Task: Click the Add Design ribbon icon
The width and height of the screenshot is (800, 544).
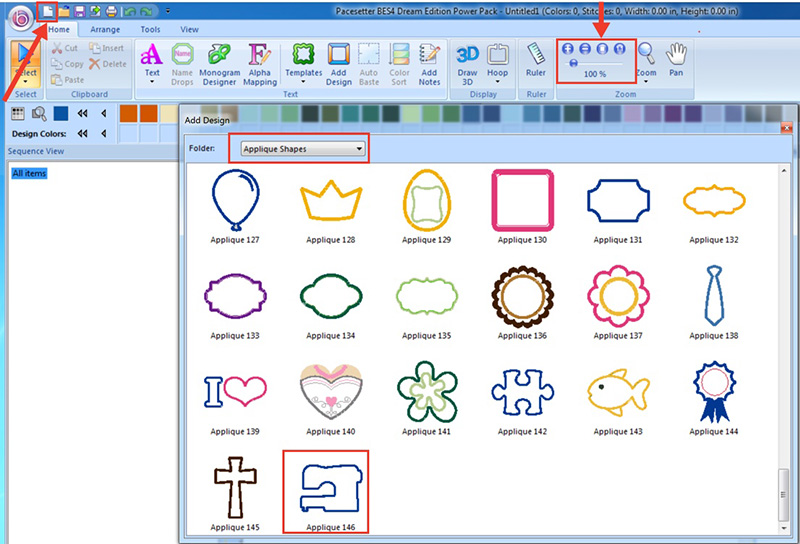Action: click(339, 60)
